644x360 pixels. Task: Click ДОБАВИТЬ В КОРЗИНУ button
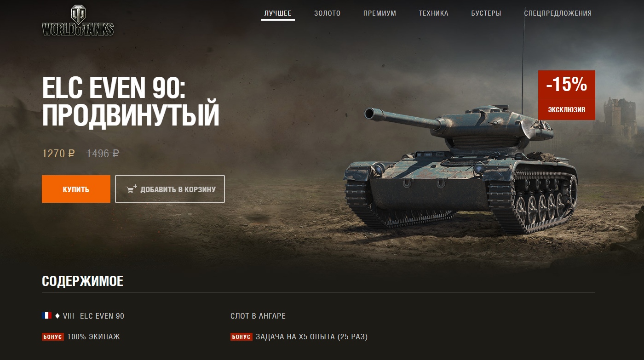click(x=170, y=189)
